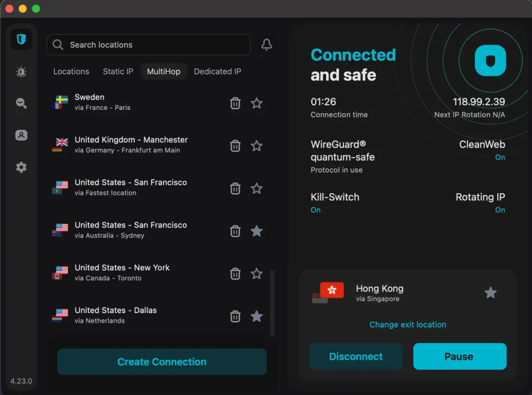This screenshot has width=532, height=395.
Task: Click the notifications bell icon
Action: click(267, 45)
